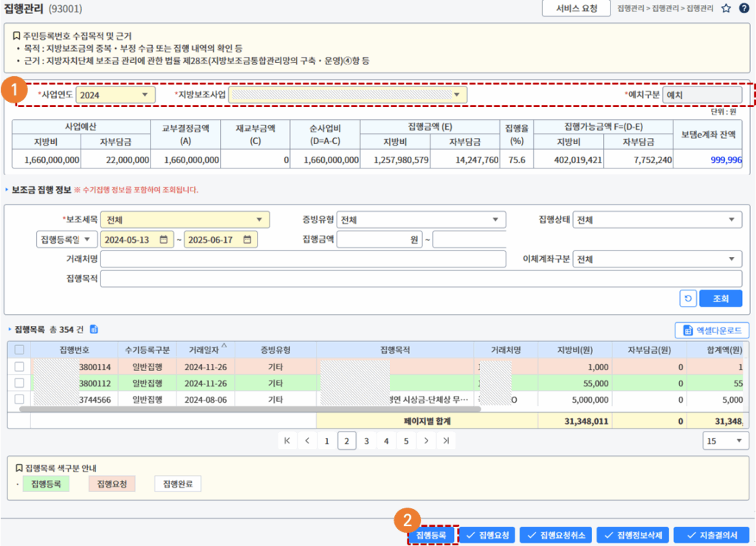Expand the 이체계좌구분 dropdown
756x546 pixels.
pyautogui.click(x=657, y=259)
